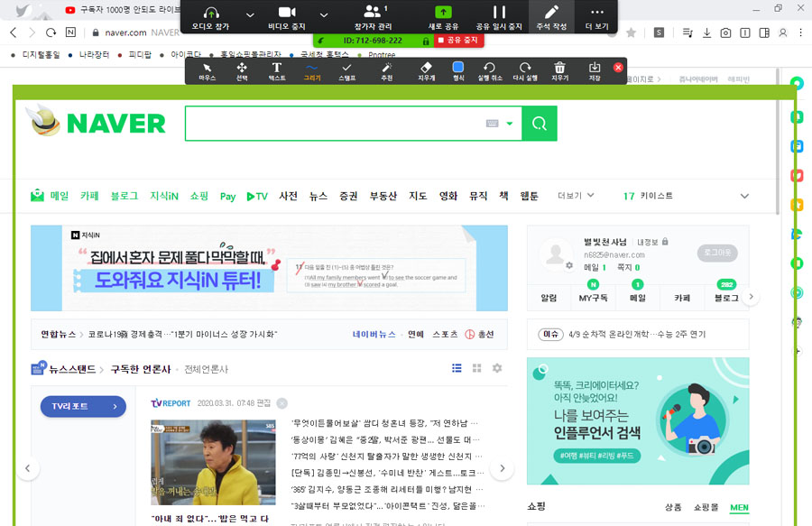Open 네이버뉴스 link

[374, 335]
